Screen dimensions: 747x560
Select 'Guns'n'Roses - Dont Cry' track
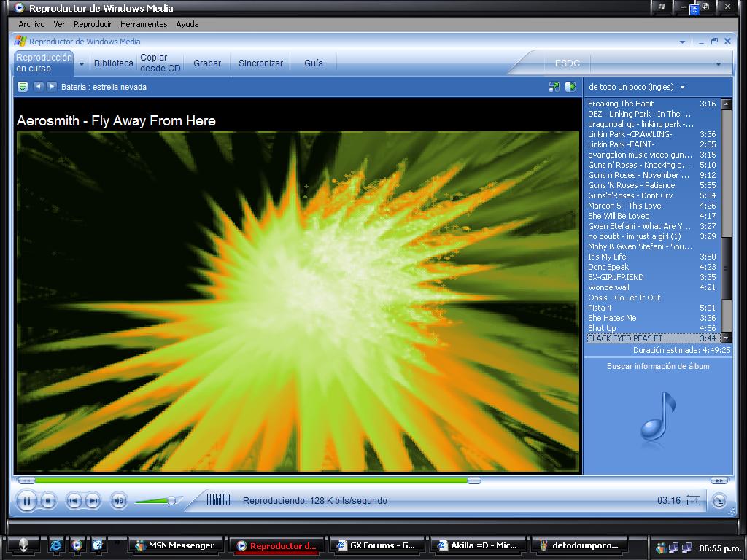pyautogui.click(x=651, y=195)
